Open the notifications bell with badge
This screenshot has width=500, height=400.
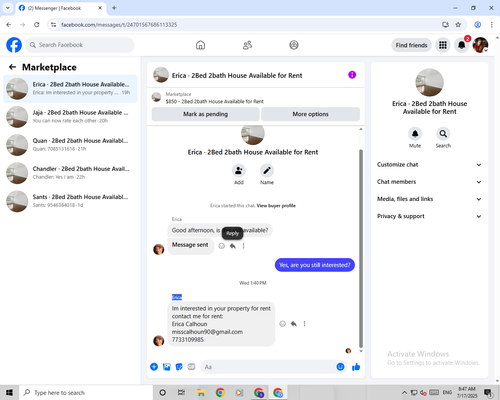point(462,45)
